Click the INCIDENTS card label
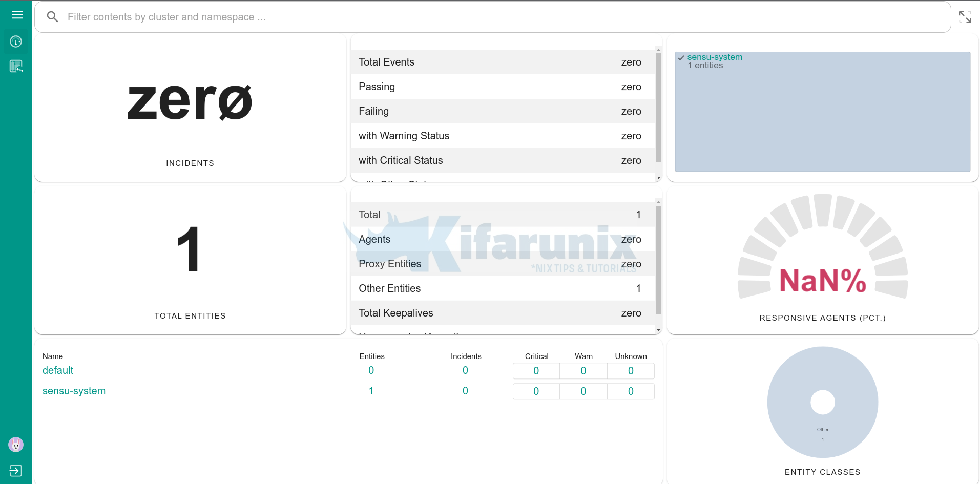This screenshot has width=980, height=484. tap(190, 163)
